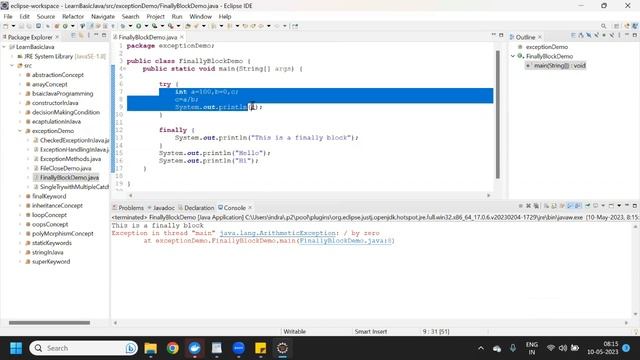Collapse LearnBasicJava project

pyautogui.click(x=4, y=47)
